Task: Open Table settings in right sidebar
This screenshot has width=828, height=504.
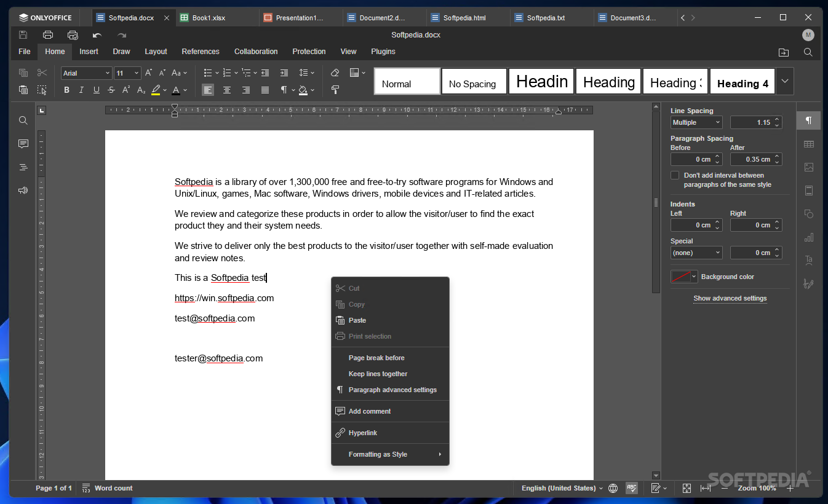Action: pos(809,144)
